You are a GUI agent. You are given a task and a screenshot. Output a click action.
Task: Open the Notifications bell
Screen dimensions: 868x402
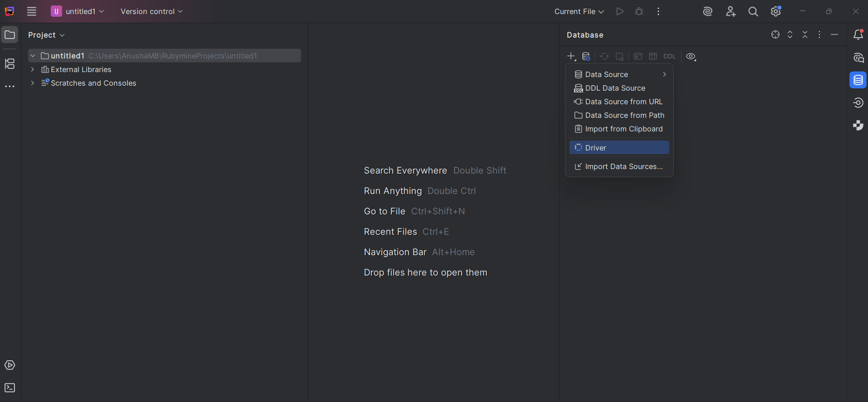(x=858, y=35)
